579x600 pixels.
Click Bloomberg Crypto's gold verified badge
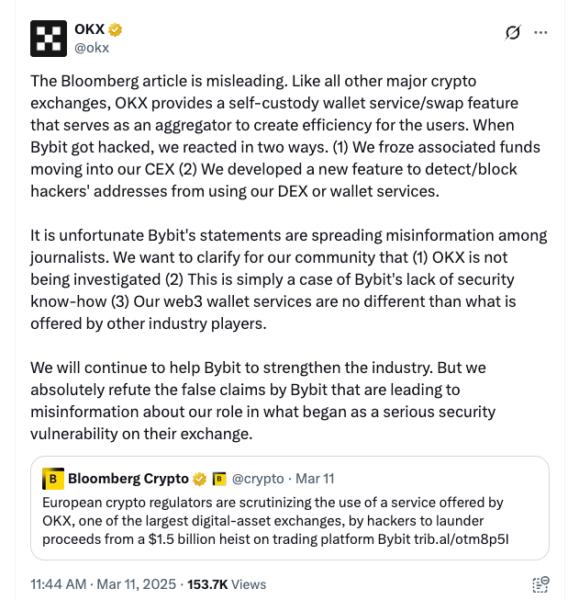(x=199, y=479)
